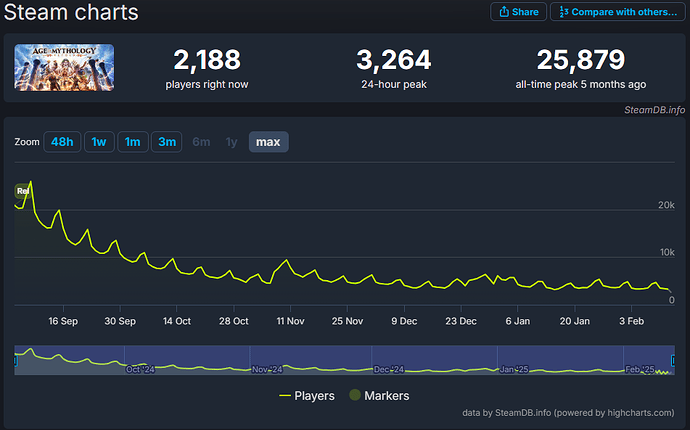Open Compare with others option
This screenshot has height=430, width=690.
pyautogui.click(x=618, y=12)
